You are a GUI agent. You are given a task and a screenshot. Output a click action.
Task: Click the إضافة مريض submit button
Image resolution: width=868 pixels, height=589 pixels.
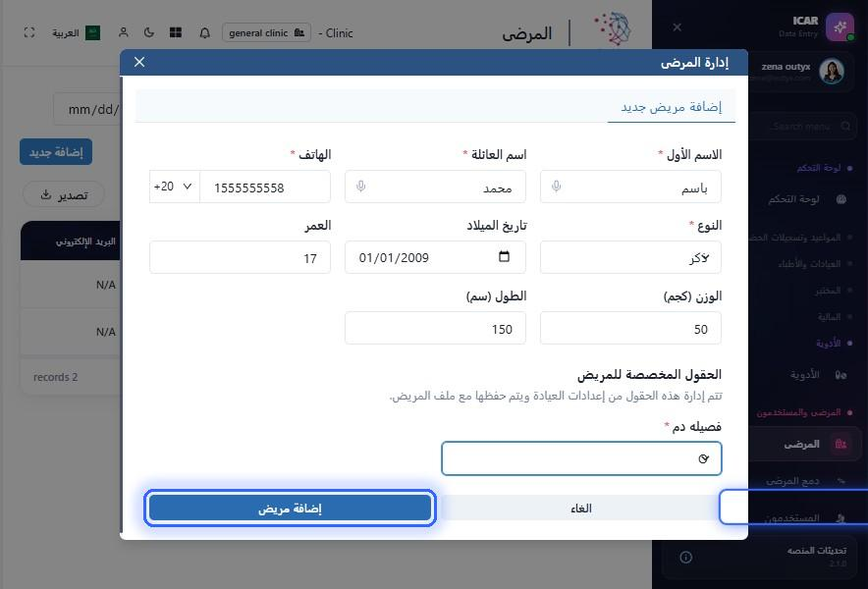290,509
